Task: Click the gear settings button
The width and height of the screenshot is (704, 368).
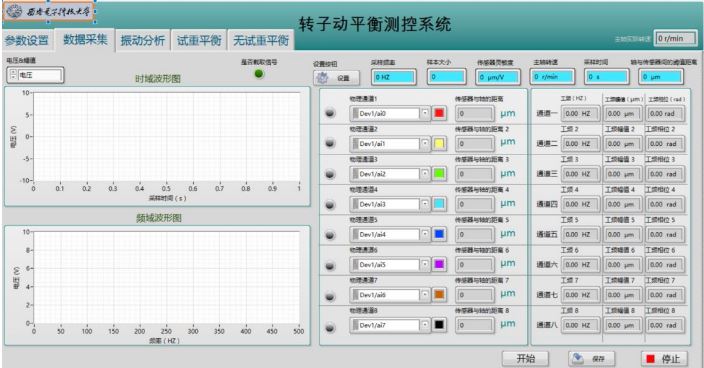Action: click(x=336, y=78)
